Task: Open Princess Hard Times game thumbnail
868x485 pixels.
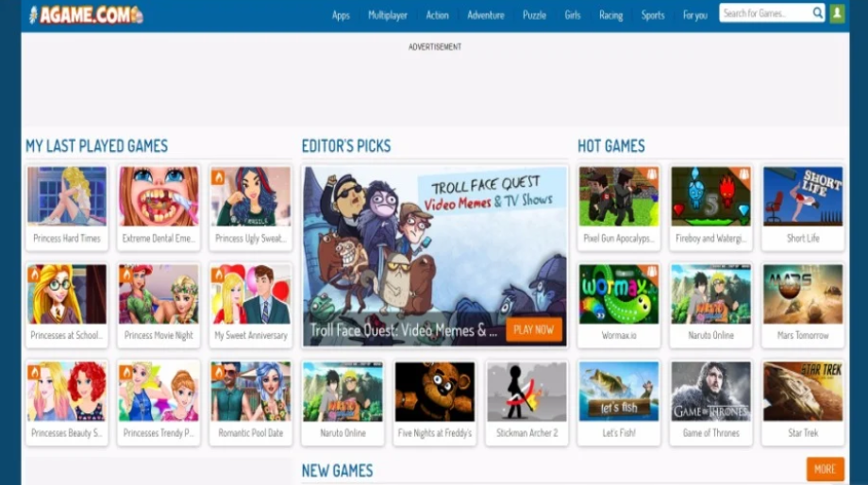Action: 67,196
